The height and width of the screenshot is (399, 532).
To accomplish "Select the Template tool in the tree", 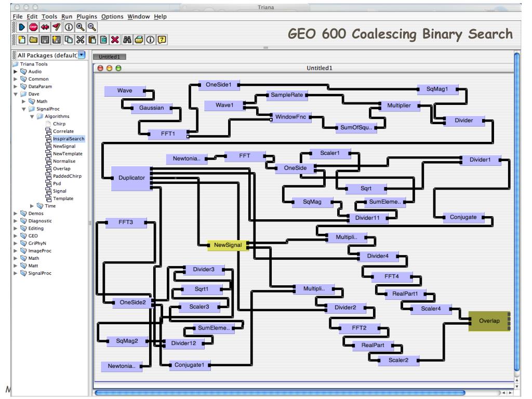I will click(x=63, y=198).
